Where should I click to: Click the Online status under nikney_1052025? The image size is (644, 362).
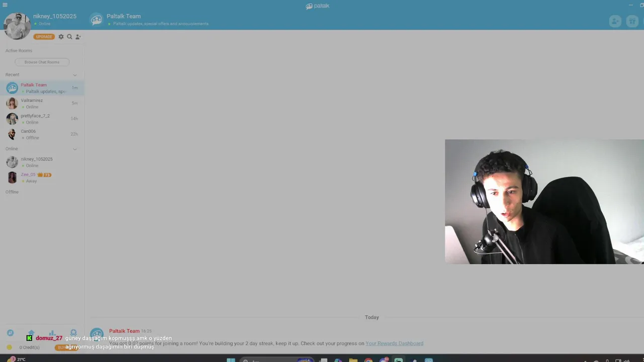point(42,24)
